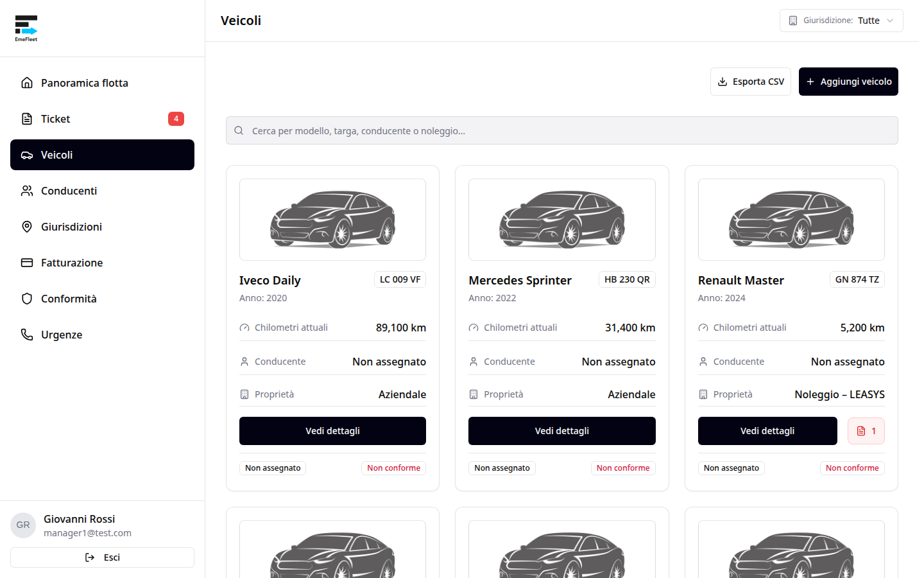Open the Renault Master ticket badge

point(866,431)
